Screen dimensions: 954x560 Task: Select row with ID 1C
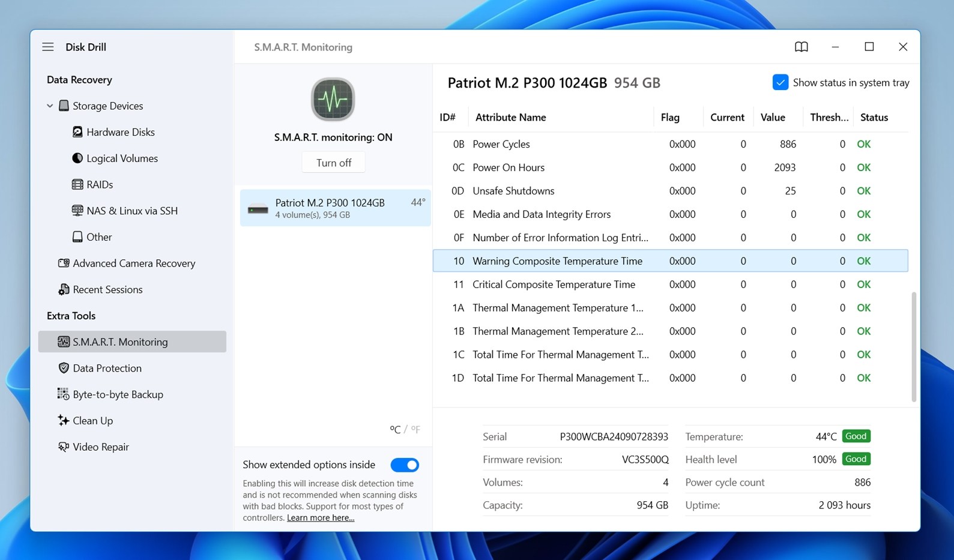pyautogui.click(x=671, y=355)
